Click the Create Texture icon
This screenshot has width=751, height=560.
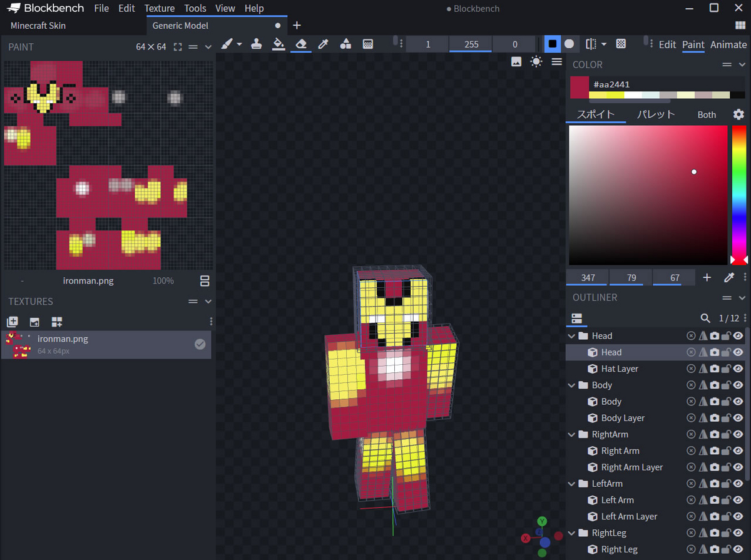point(13,322)
